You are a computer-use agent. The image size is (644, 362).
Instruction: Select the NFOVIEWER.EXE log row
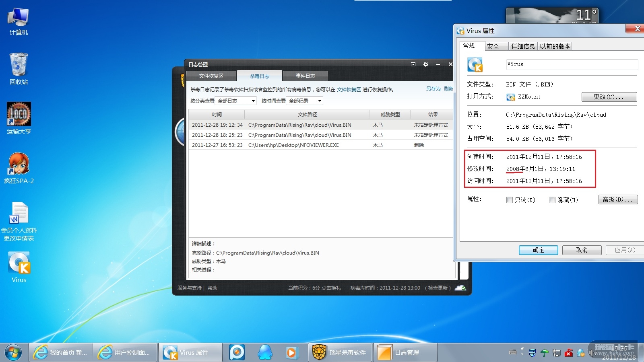321,145
